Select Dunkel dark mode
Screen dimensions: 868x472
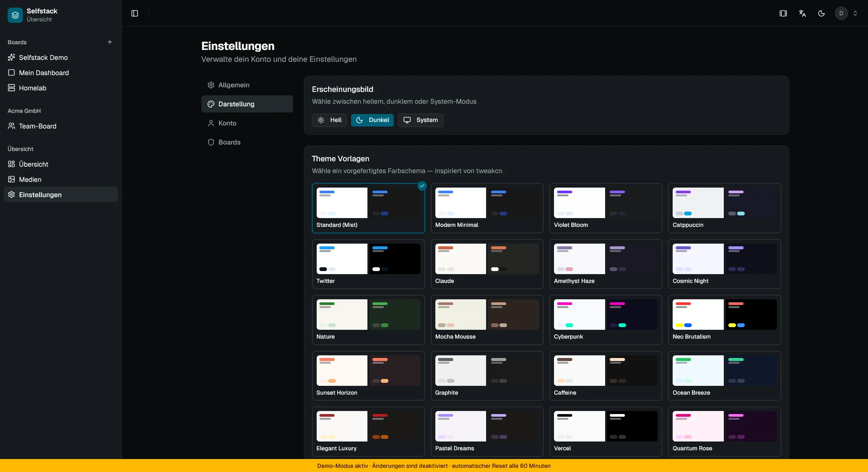pyautogui.click(x=372, y=120)
